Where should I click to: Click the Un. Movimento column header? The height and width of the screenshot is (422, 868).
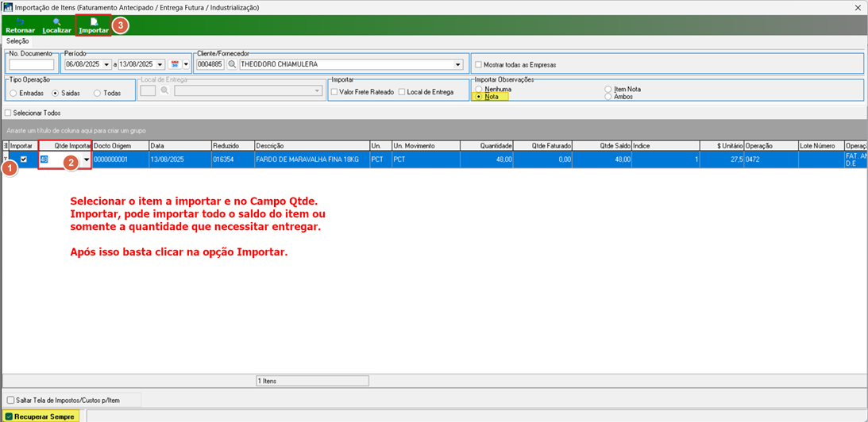tap(425, 145)
